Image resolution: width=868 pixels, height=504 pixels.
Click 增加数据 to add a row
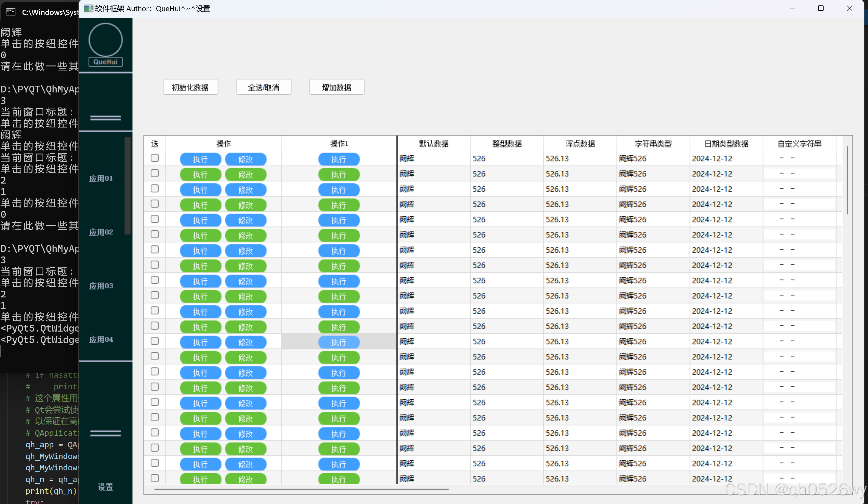pyautogui.click(x=336, y=87)
